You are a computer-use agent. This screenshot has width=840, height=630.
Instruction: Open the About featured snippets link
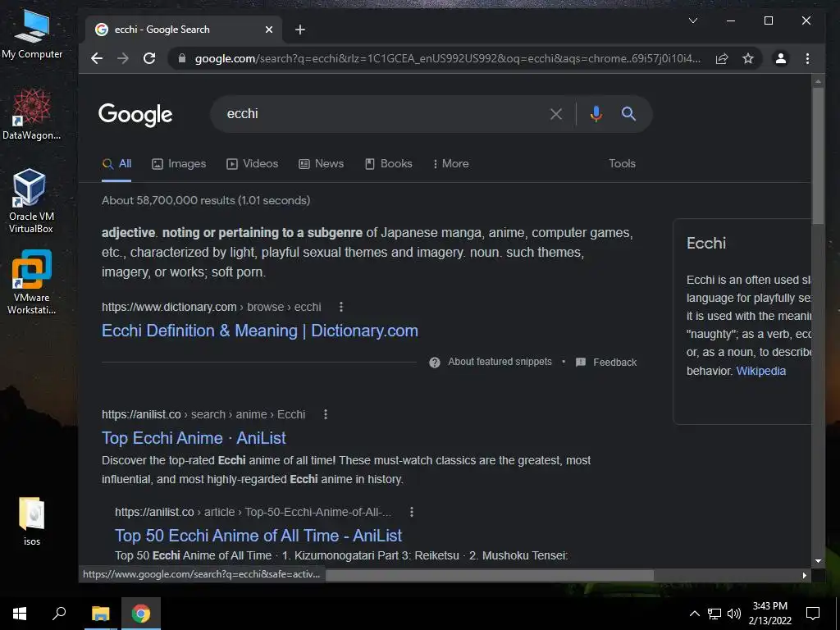pyautogui.click(x=500, y=362)
